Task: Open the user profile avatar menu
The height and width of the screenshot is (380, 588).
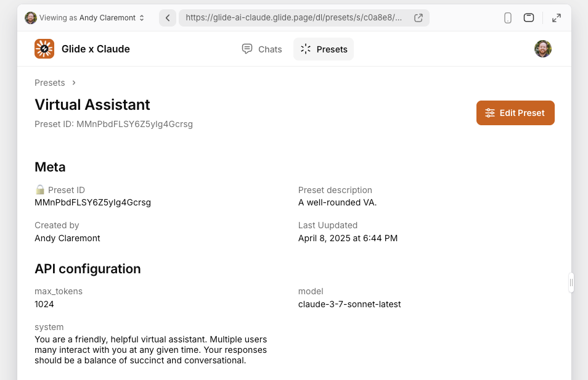Action: (542, 49)
